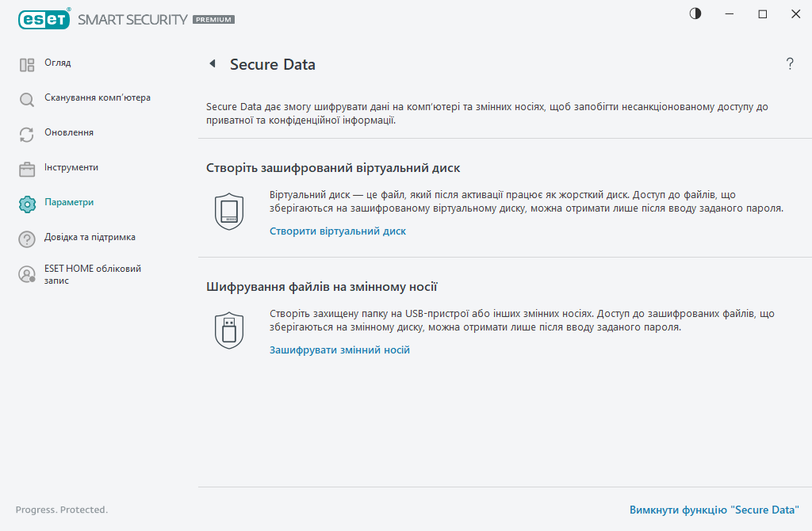812x531 pixels.
Task: Toggle dark/light contrast mode icon
Action: 695,13
